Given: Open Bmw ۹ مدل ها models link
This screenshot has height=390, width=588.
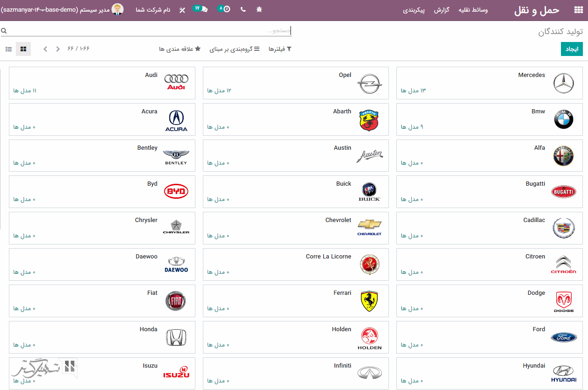Looking at the screenshot, I should pyautogui.click(x=412, y=127).
